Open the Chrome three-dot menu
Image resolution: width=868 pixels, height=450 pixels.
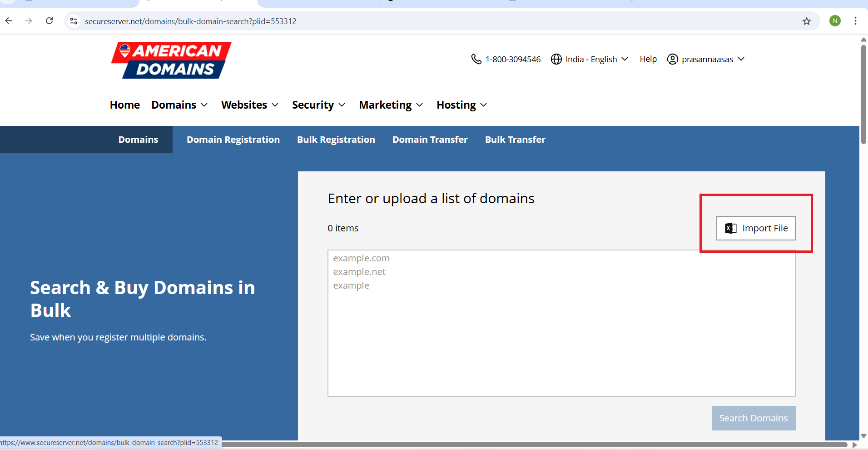[x=855, y=21]
